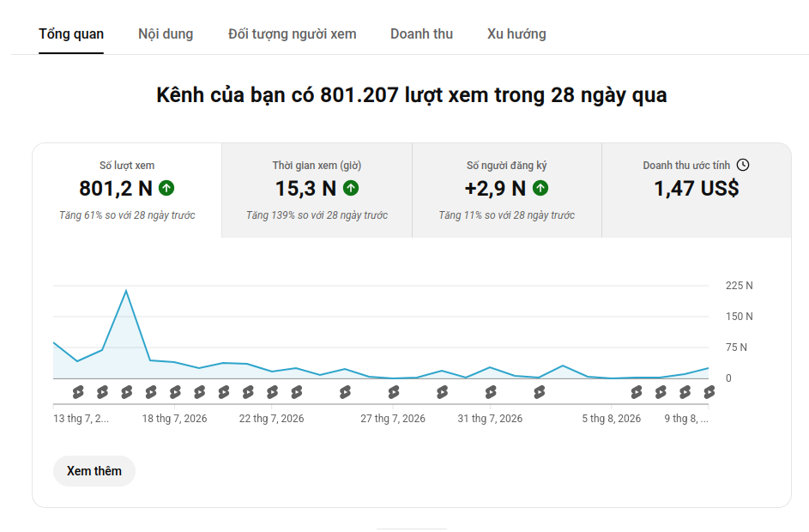
Task: Click the Shorts marker under the chart peak
Action: [126, 393]
